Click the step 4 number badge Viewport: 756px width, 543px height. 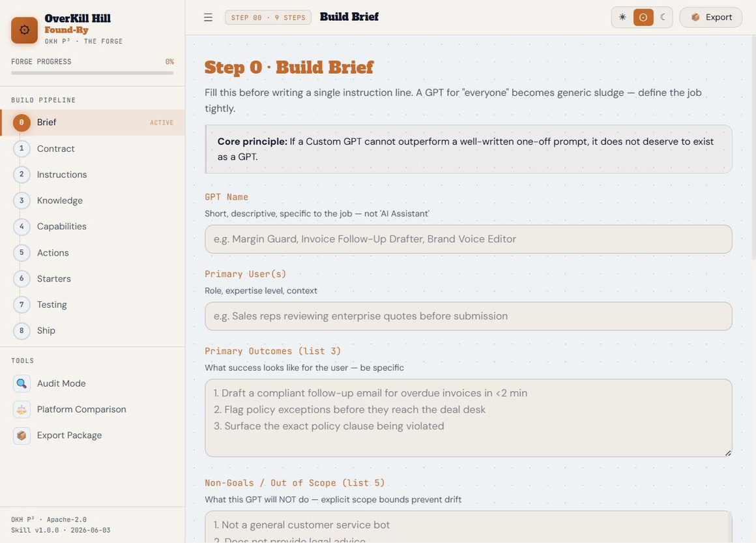click(22, 227)
